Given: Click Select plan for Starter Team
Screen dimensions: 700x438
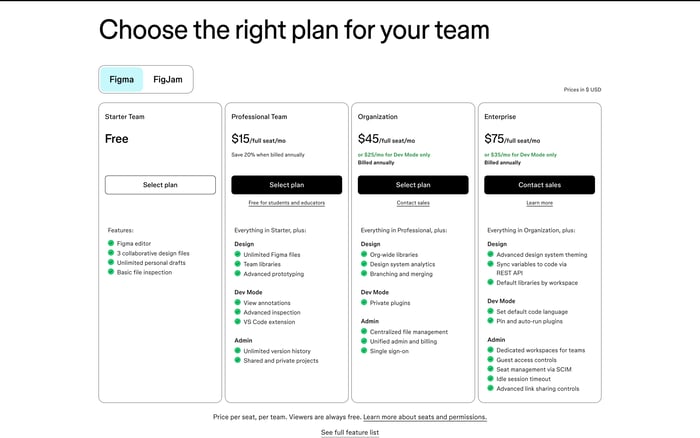Looking at the screenshot, I should 160,185.
